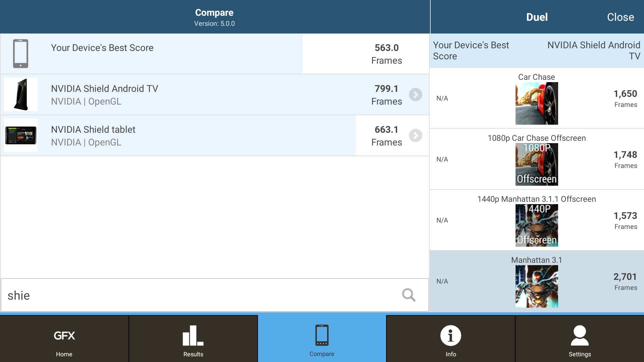644x362 pixels.
Task: Click the Compare phone icon
Action: [322, 335]
